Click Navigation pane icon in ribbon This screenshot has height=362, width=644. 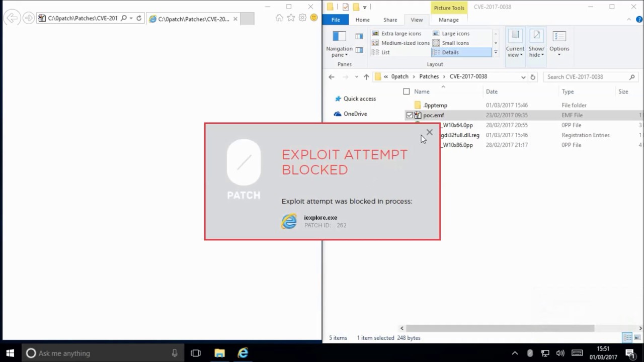coord(339,43)
